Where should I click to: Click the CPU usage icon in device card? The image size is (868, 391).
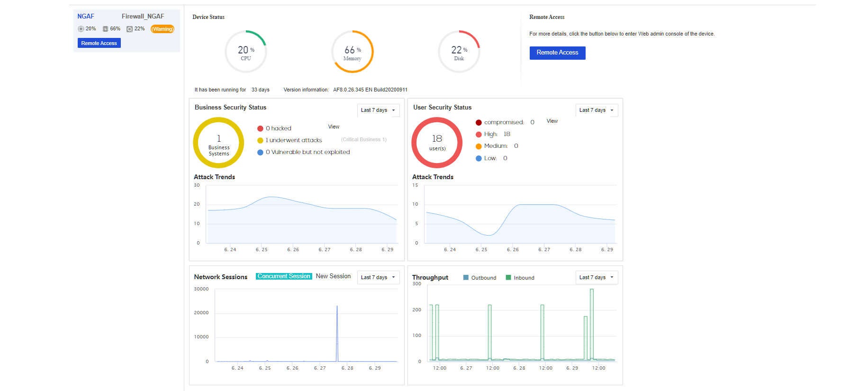pos(81,29)
